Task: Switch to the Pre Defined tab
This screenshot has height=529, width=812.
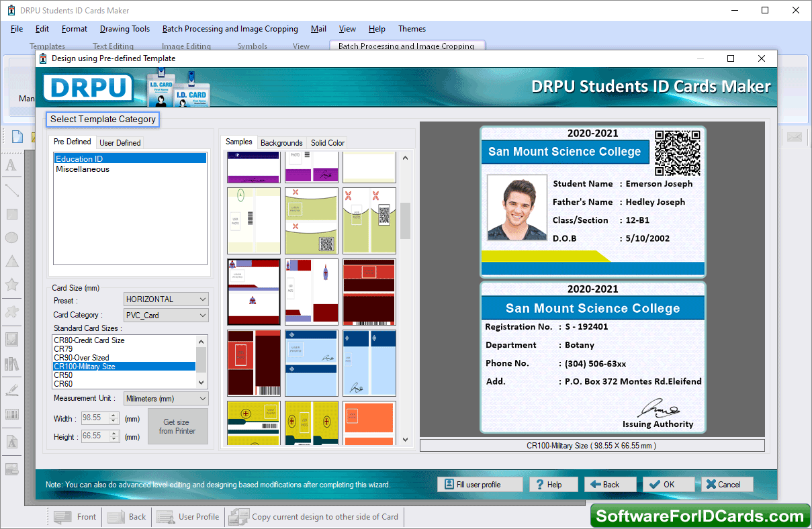Action: [x=73, y=142]
